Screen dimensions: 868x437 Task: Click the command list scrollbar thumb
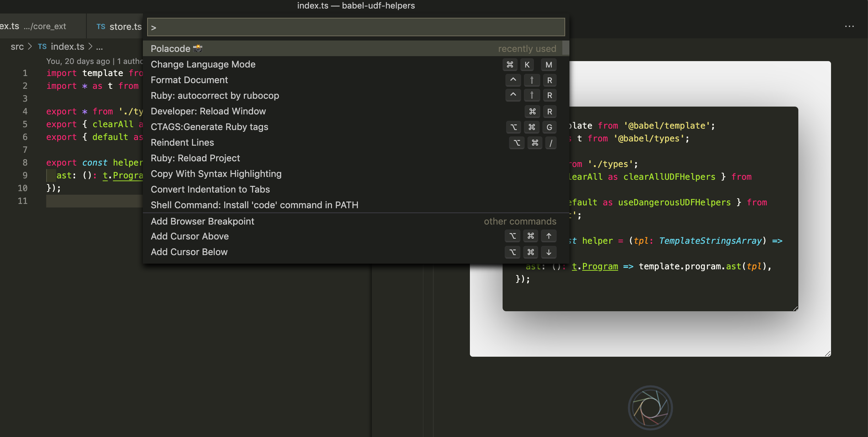[566, 48]
